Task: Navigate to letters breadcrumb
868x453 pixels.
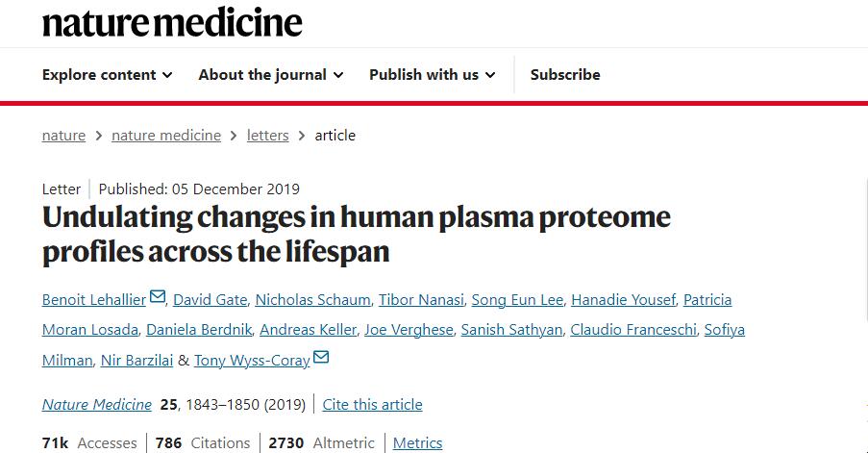Action: (x=267, y=136)
